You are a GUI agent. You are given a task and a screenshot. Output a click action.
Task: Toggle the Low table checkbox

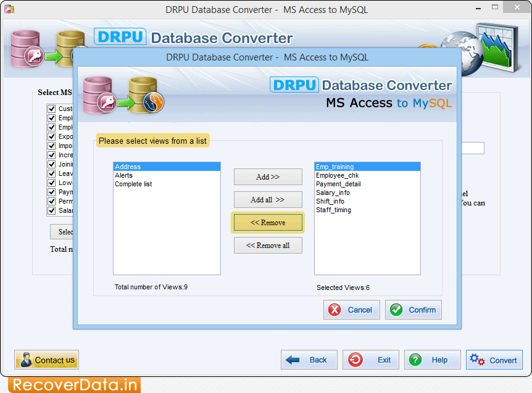point(52,183)
